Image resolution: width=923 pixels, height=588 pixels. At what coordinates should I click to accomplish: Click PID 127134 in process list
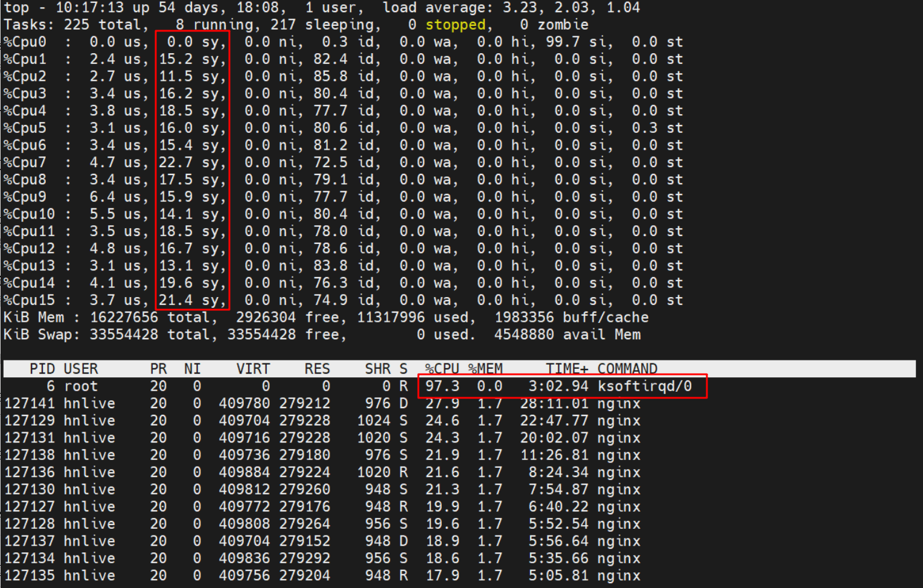30,558
